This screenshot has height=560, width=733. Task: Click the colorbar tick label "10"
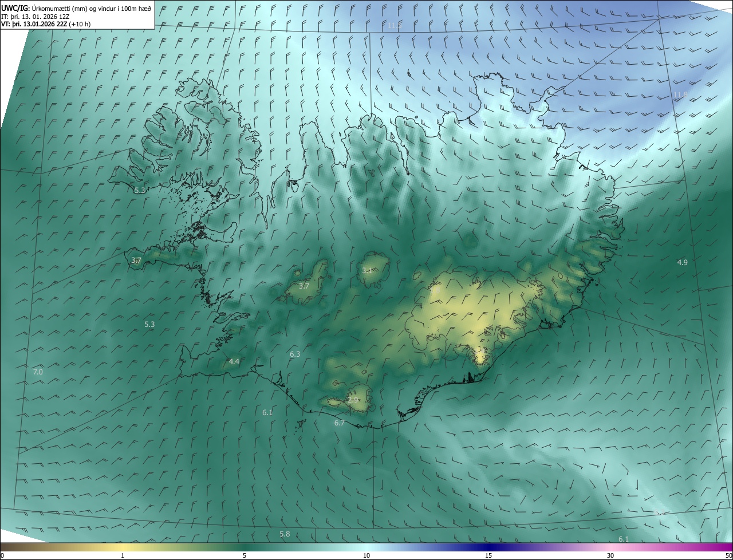pyautogui.click(x=366, y=555)
